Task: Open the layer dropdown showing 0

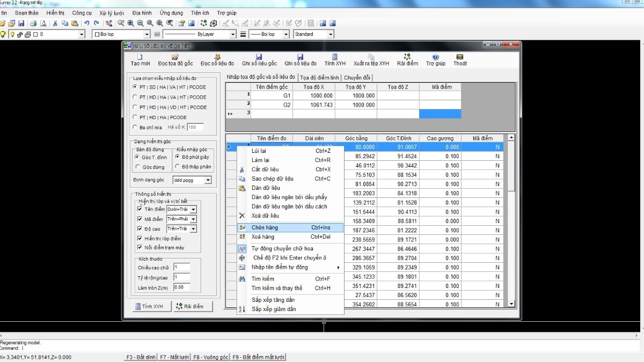Action: (82, 34)
